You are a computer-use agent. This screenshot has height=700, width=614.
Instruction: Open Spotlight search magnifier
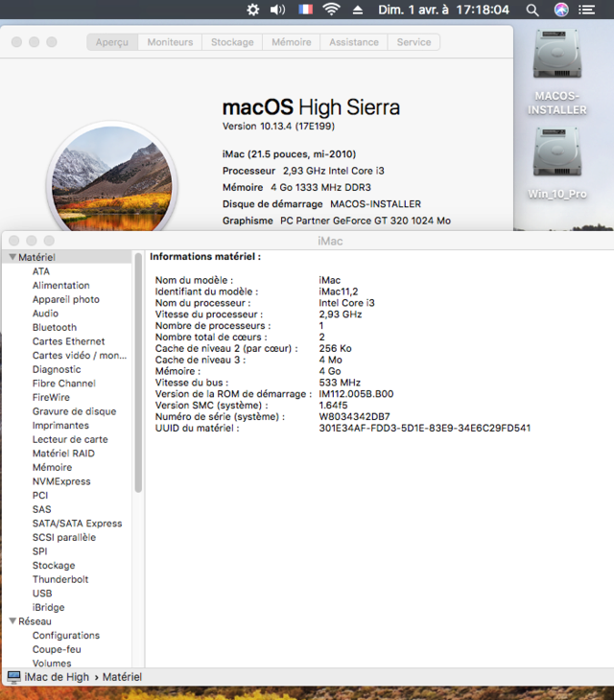[531, 10]
